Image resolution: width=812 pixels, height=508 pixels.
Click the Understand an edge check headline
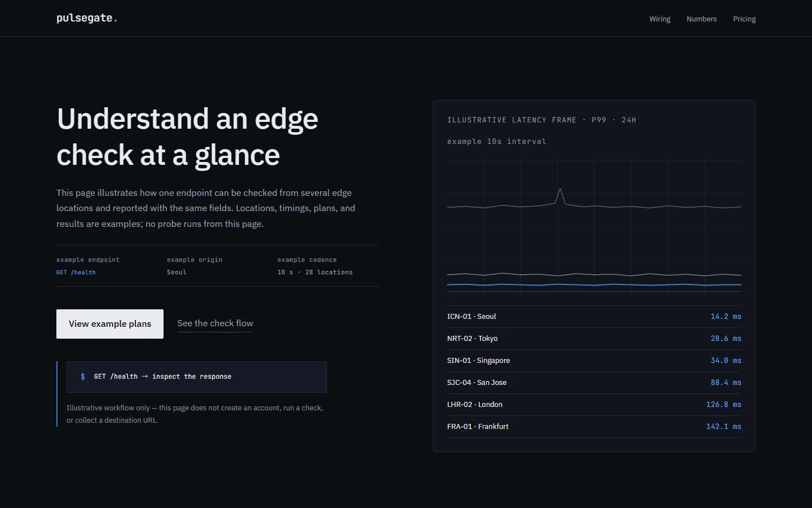tap(187, 137)
